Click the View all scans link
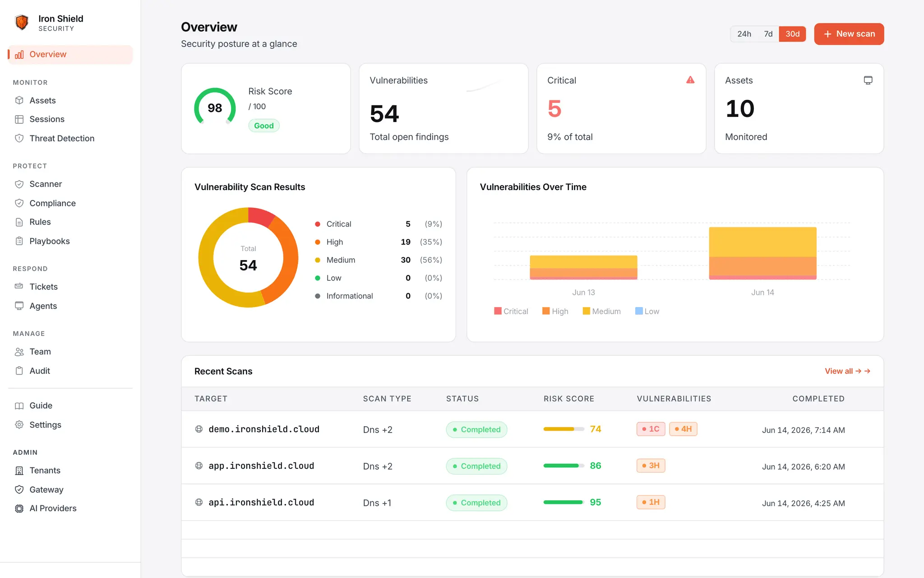The width and height of the screenshot is (924, 578). click(847, 371)
